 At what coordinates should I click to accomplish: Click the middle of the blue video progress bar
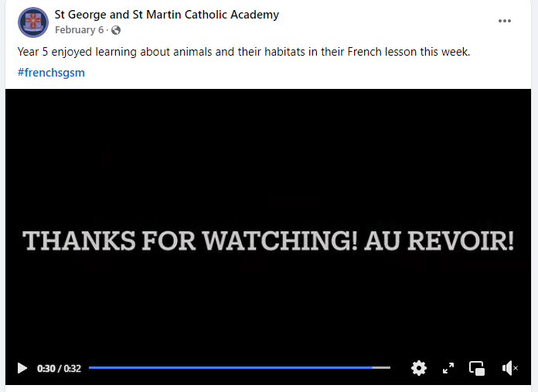(x=230, y=367)
